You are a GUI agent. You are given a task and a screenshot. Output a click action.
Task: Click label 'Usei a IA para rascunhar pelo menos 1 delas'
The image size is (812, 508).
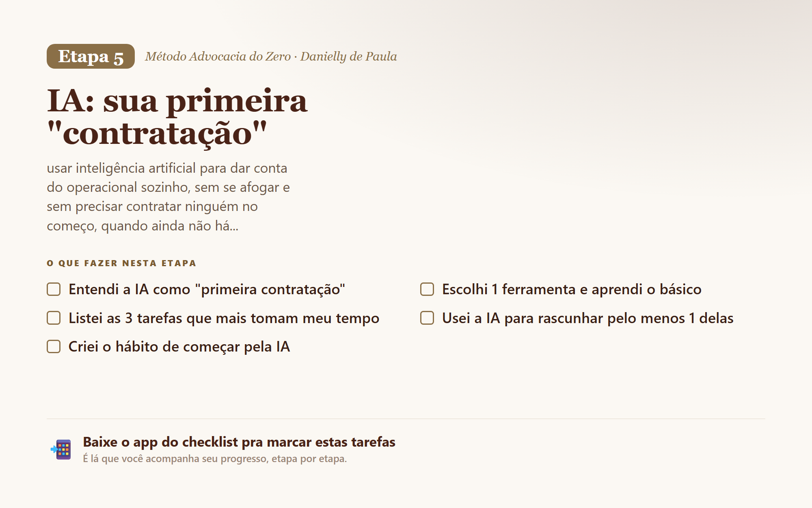click(x=588, y=318)
